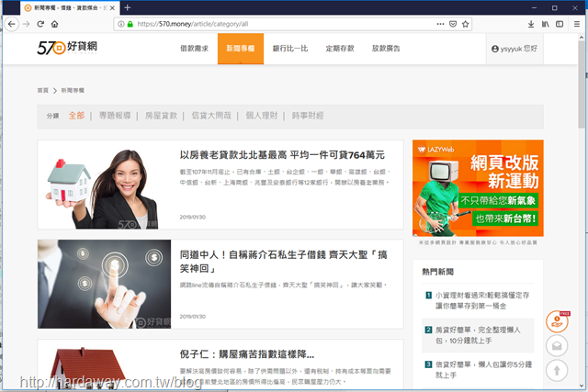
Task: Open page actions three-dot menu
Action: [x=440, y=24]
